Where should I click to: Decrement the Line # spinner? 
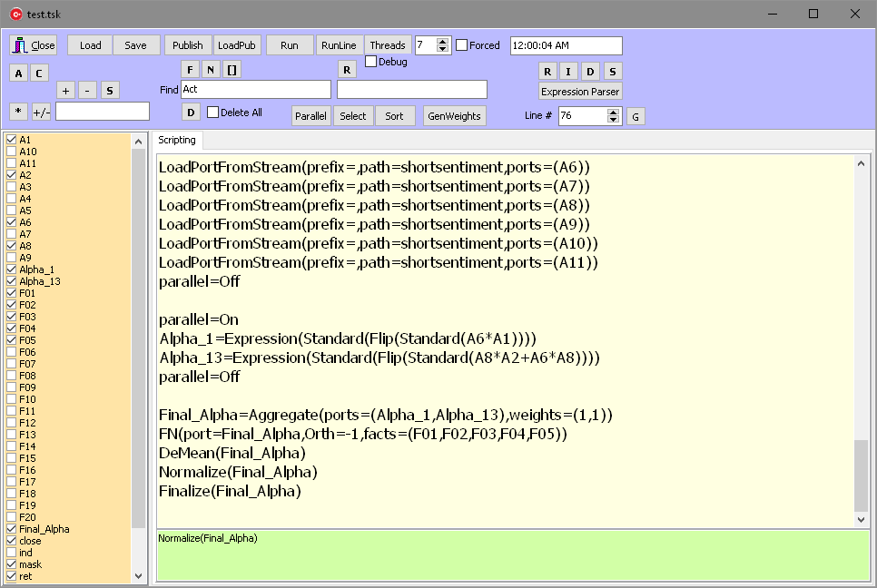tap(614, 120)
